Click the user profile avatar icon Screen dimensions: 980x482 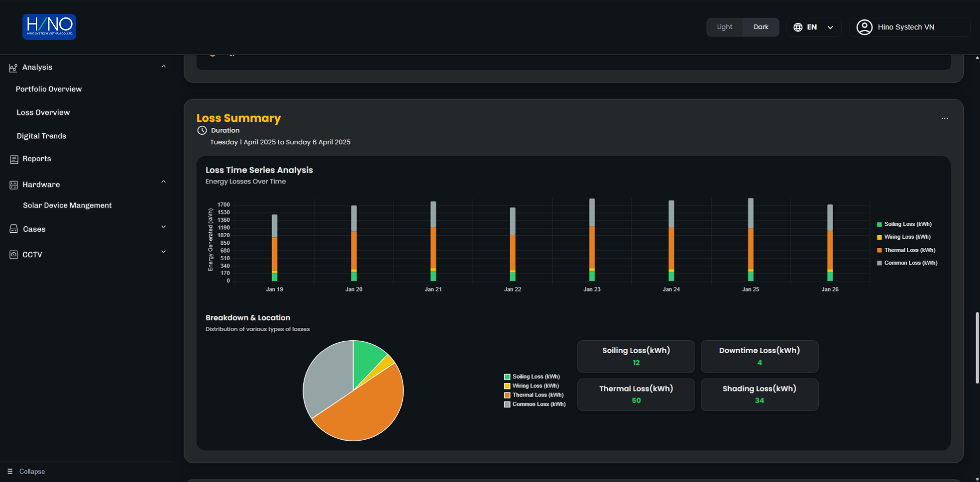pos(864,27)
